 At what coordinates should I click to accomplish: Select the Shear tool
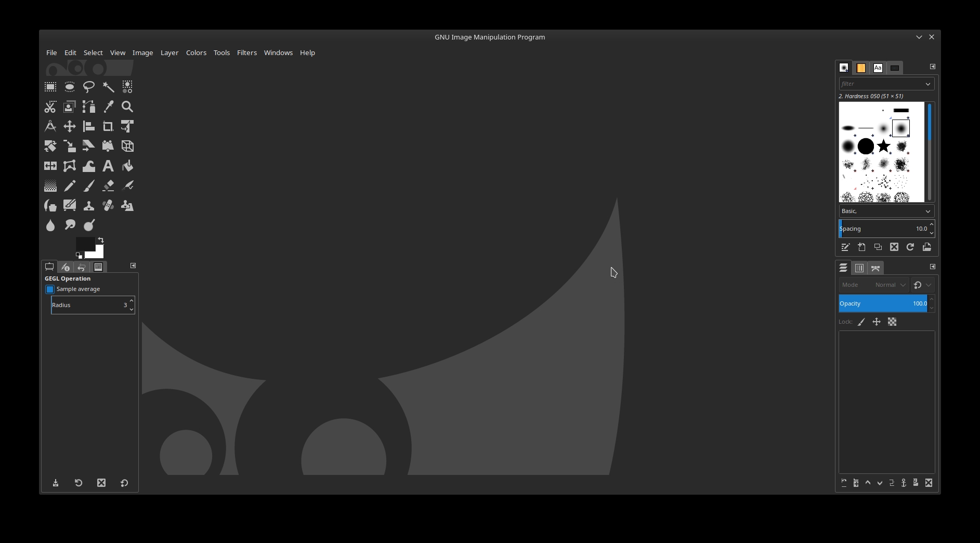(x=89, y=146)
